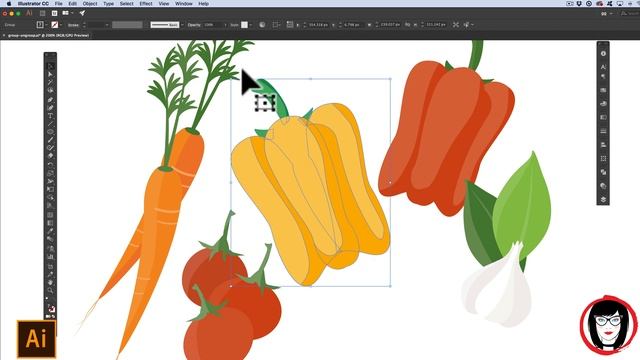Open the Select menu
The width and height of the screenshot is (640, 360).
[x=127, y=4]
